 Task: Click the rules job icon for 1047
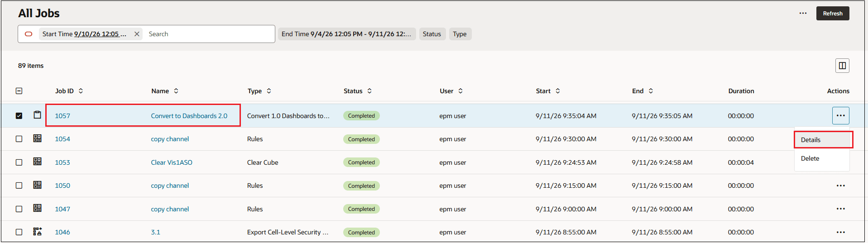point(38,208)
